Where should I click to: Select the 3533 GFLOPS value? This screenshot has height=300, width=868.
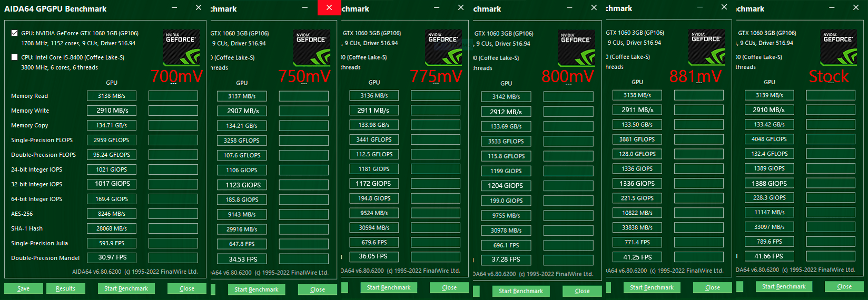pos(506,141)
